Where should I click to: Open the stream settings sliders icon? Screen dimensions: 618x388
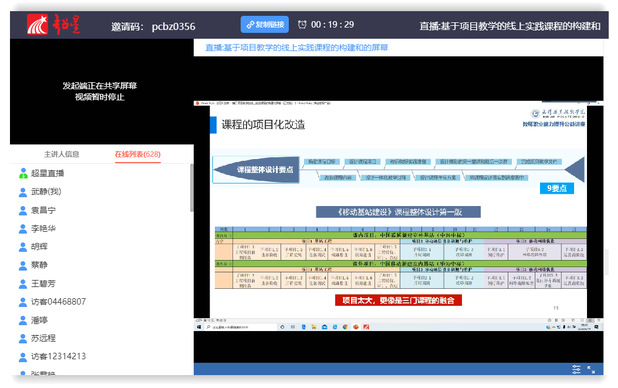tap(576, 369)
